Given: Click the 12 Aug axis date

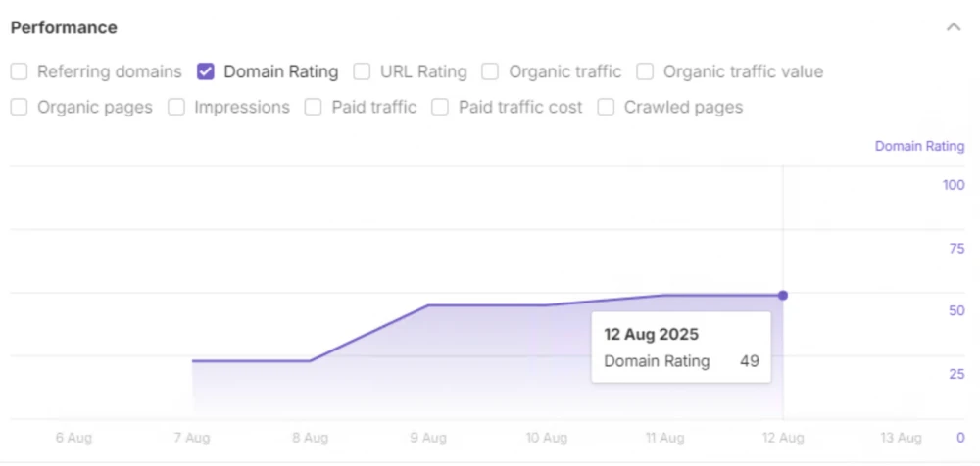Looking at the screenshot, I should point(783,438).
